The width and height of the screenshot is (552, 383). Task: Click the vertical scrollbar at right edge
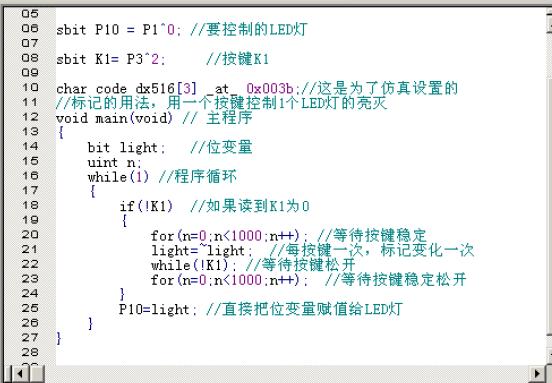click(x=550, y=183)
